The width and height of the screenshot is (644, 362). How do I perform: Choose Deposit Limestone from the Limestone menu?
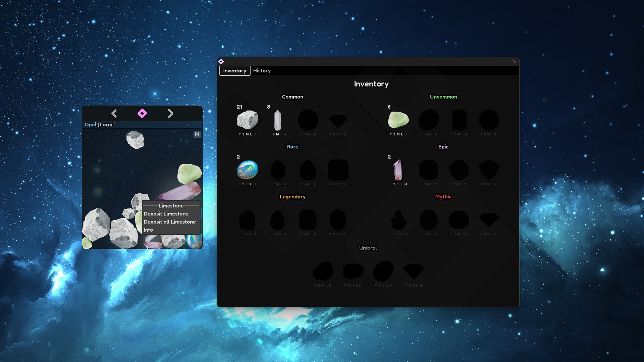166,214
